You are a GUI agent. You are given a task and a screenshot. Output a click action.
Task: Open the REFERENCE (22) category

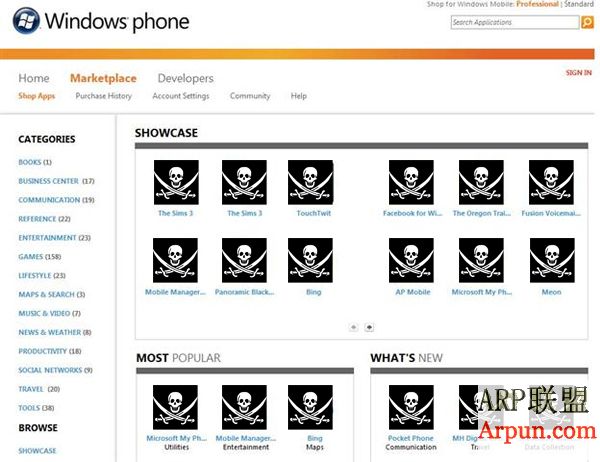pyautogui.click(x=44, y=219)
